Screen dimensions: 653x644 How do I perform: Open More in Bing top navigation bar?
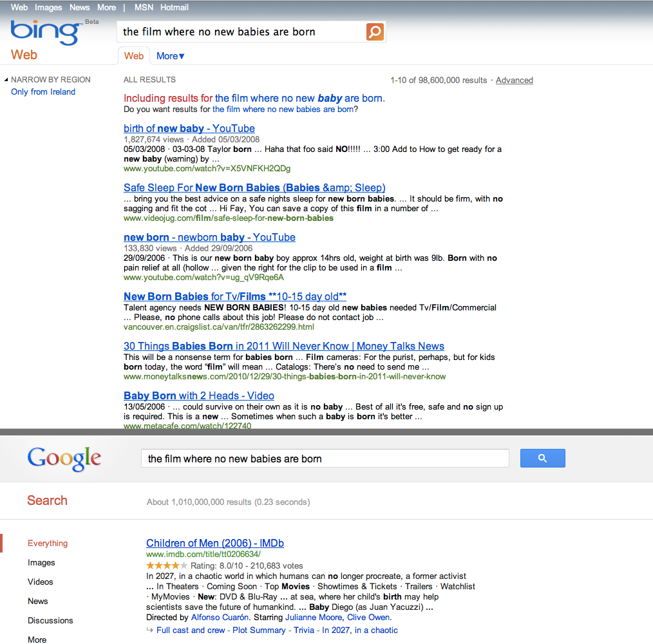tap(106, 8)
